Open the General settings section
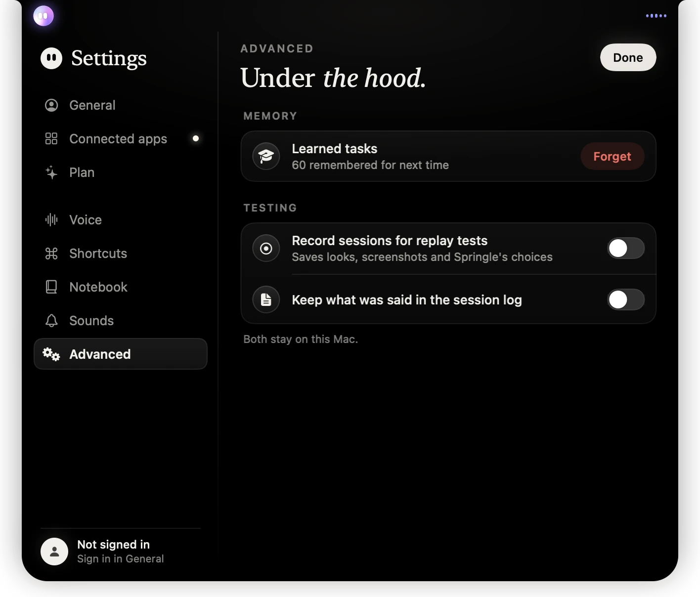Viewport: 700px width, 597px height. coord(120,105)
